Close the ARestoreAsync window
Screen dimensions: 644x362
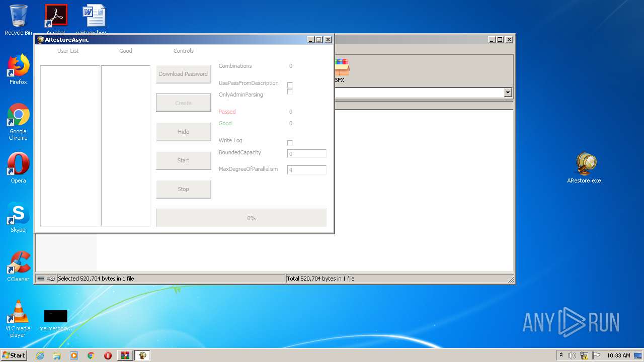point(328,40)
